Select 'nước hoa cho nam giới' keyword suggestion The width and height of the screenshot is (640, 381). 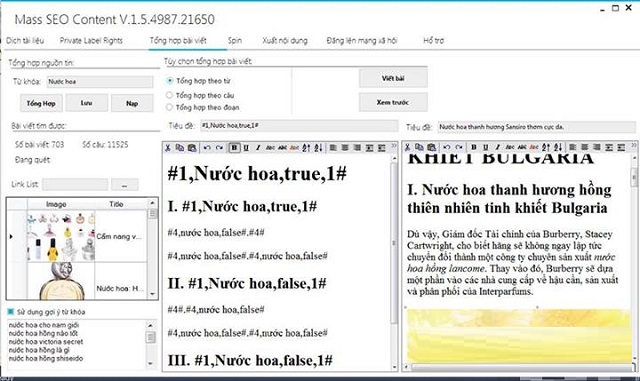coord(44,325)
